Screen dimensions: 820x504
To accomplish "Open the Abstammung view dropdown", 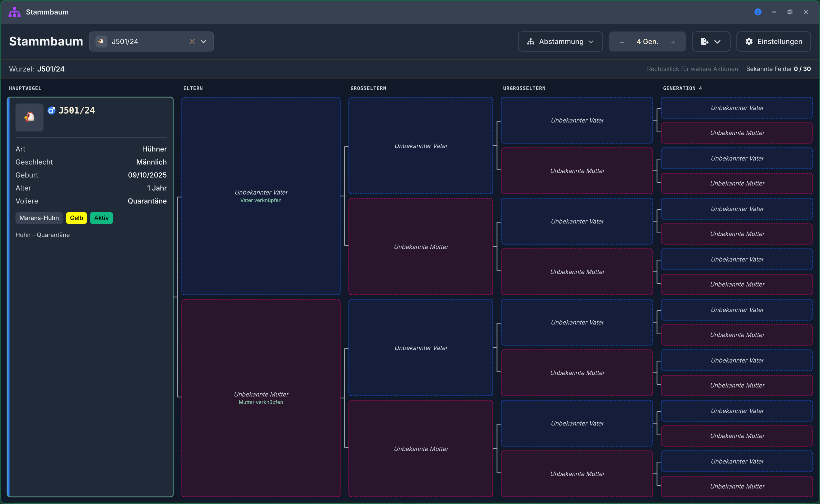I will pos(560,41).
